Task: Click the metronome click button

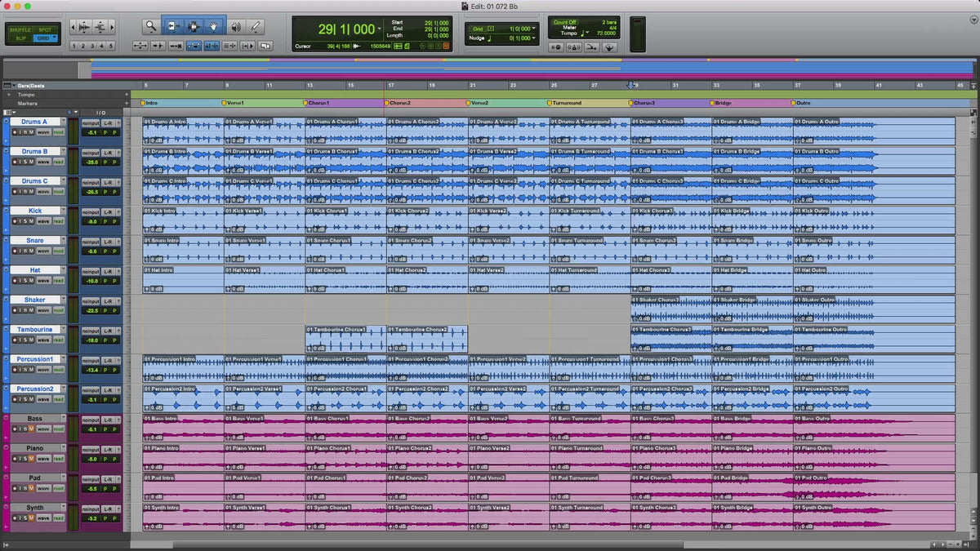Action: [573, 47]
